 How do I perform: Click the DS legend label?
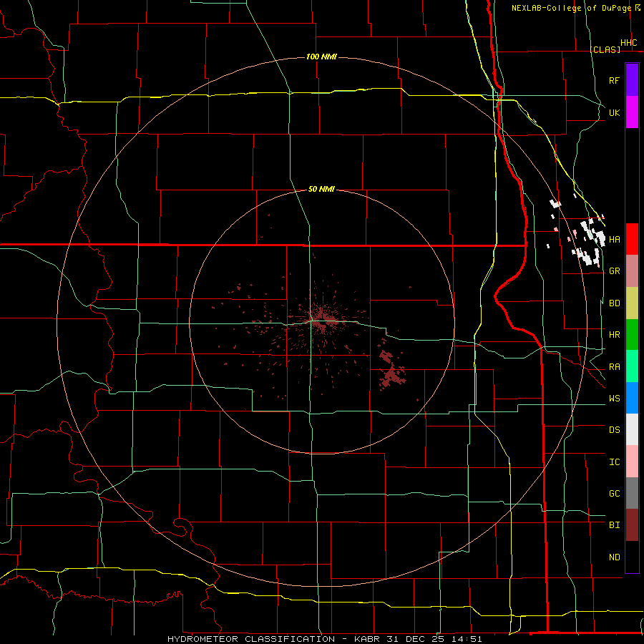coord(614,429)
